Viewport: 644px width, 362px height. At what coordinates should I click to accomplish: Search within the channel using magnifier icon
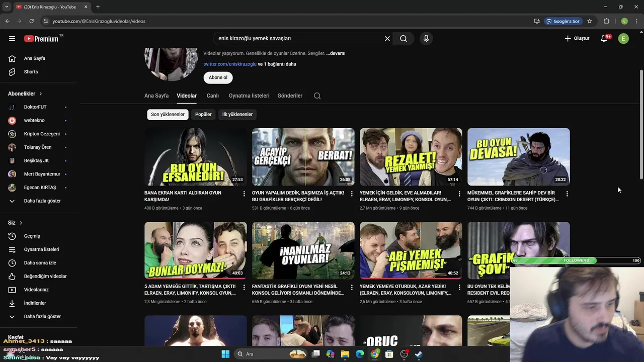(x=317, y=96)
